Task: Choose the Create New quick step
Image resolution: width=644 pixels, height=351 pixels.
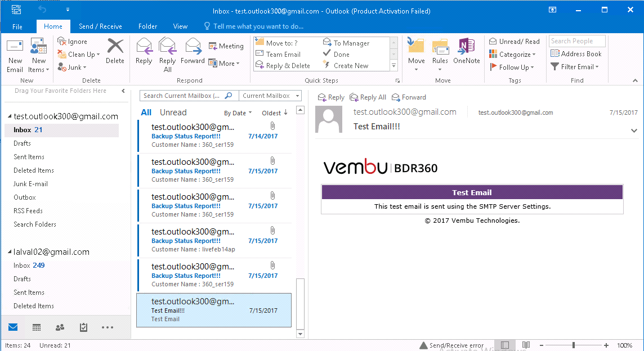Action: [346, 65]
